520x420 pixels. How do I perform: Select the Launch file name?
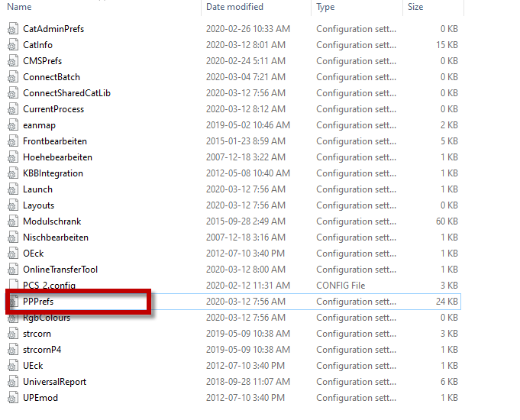(37, 189)
